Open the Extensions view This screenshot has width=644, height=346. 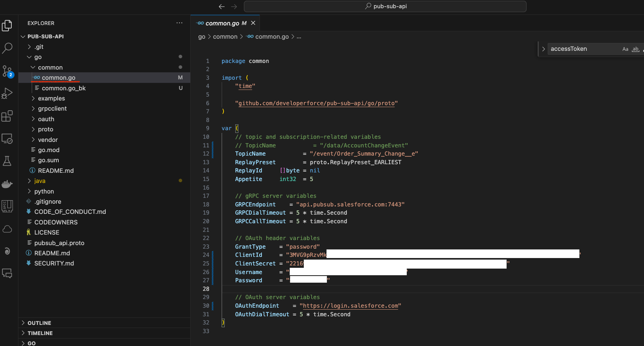click(x=7, y=116)
